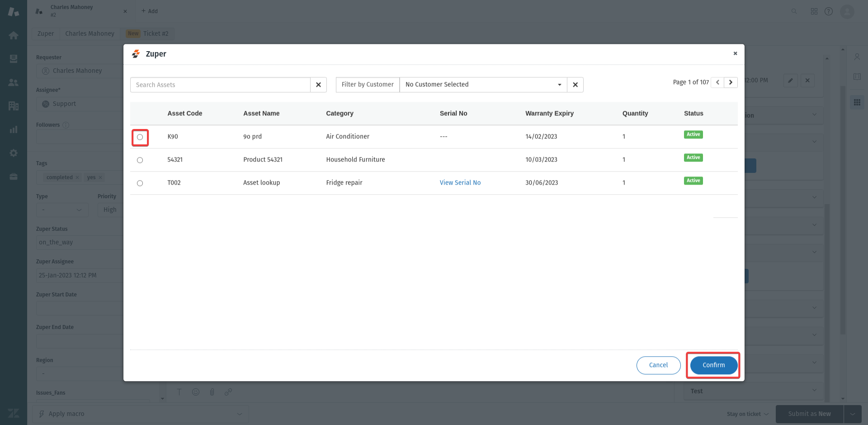Viewport: 868px width, 425px height.
Task: Clear the customer filter selection
Action: tap(575, 85)
